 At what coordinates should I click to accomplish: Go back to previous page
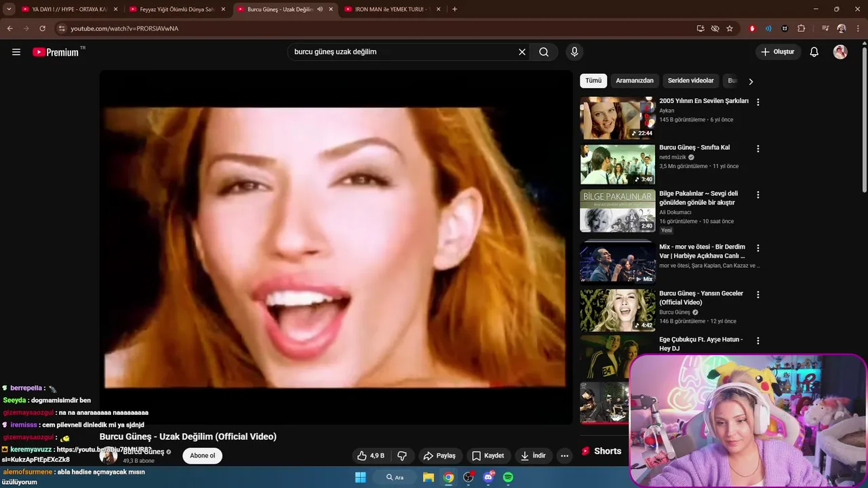point(9,28)
